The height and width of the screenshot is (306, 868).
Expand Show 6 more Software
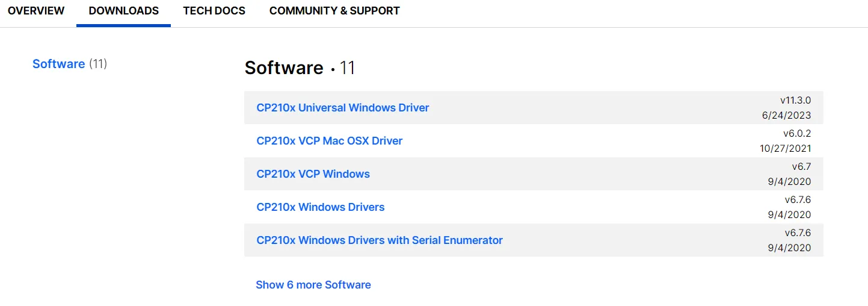[x=313, y=285]
